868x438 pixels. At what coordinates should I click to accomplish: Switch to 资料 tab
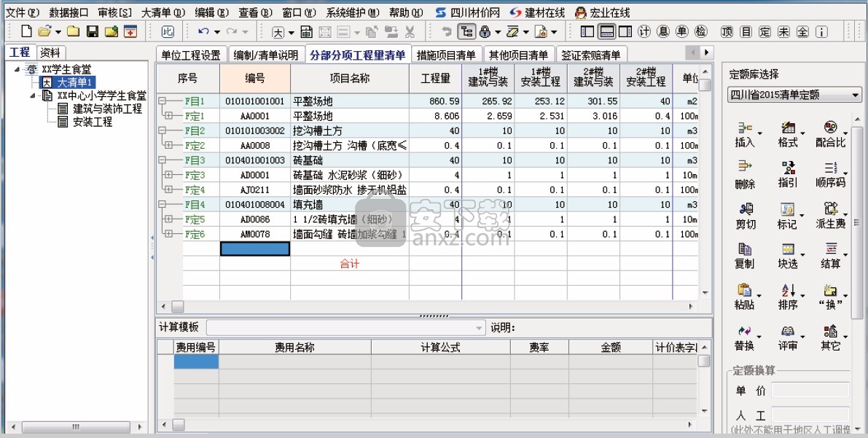click(x=50, y=52)
